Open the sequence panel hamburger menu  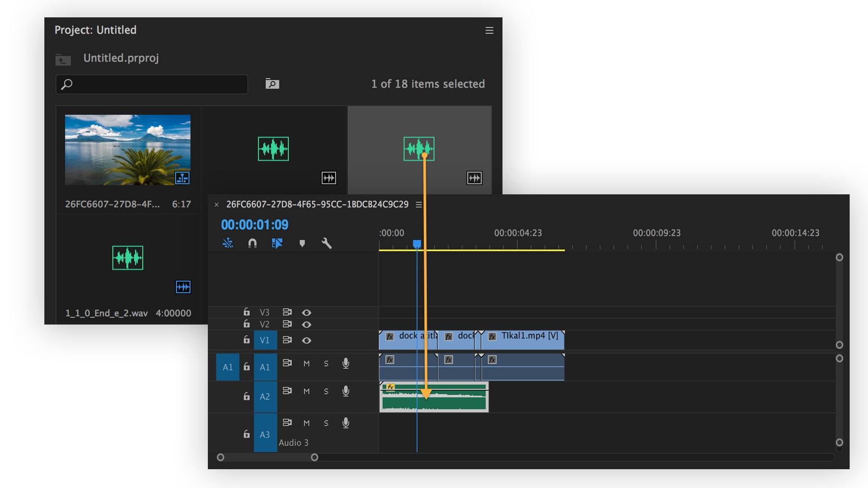(x=418, y=204)
